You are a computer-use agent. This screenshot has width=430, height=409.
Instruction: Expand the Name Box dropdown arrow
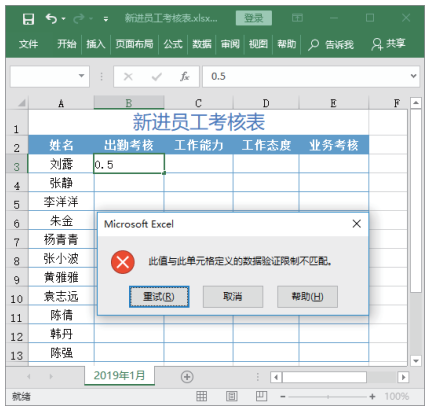[x=81, y=76]
